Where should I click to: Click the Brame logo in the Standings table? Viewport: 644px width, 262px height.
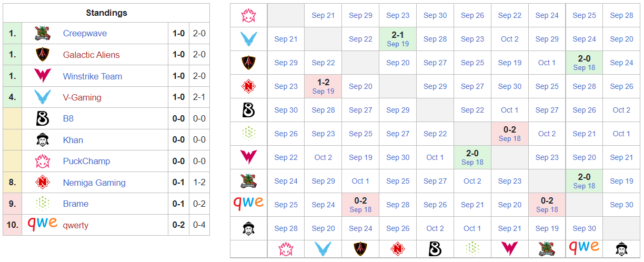coord(43,204)
